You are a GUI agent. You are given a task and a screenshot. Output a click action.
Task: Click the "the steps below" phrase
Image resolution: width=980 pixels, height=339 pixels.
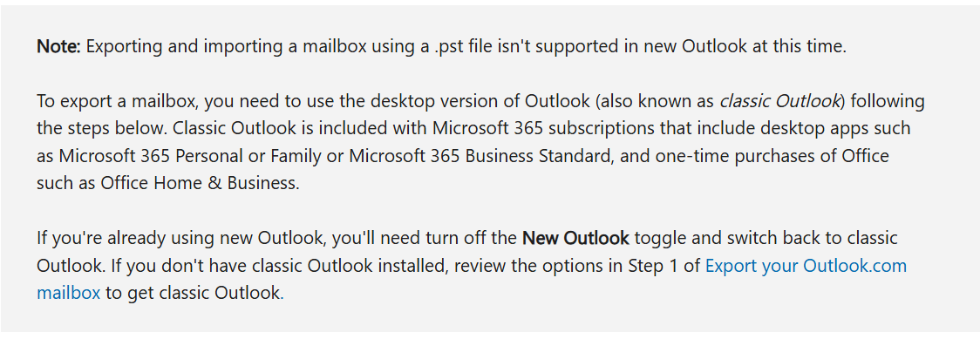click(x=102, y=129)
